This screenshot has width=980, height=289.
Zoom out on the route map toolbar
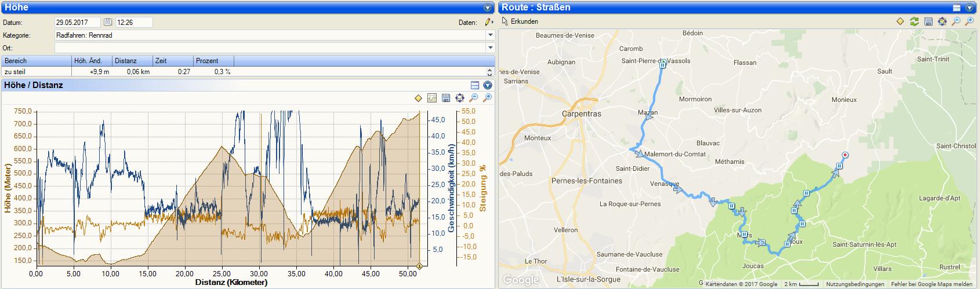(x=956, y=21)
